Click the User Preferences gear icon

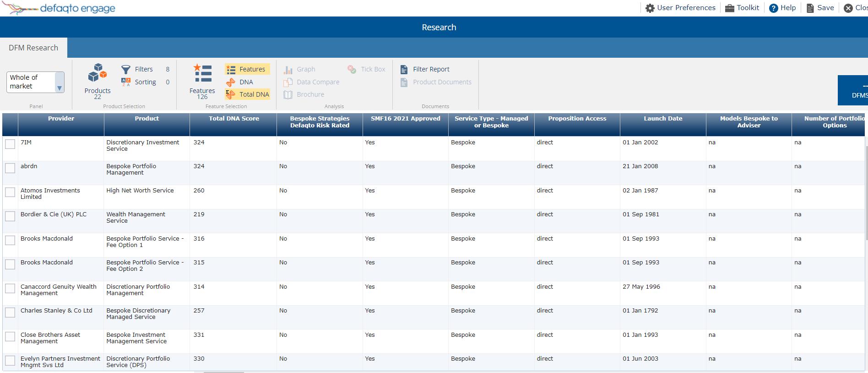(x=650, y=8)
